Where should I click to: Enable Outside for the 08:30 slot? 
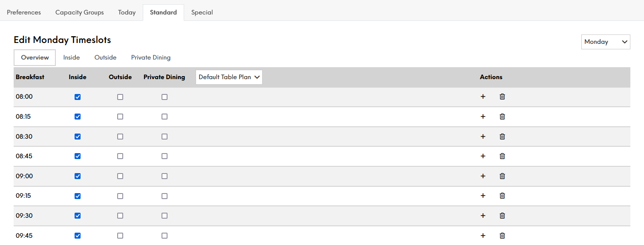pyautogui.click(x=120, y=137)
